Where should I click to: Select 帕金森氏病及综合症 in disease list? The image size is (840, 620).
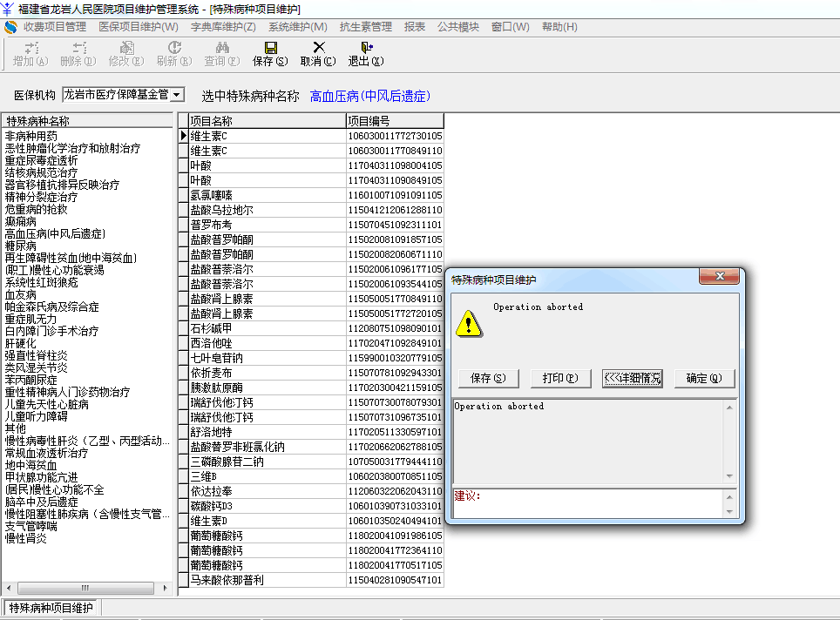point(51,307)
